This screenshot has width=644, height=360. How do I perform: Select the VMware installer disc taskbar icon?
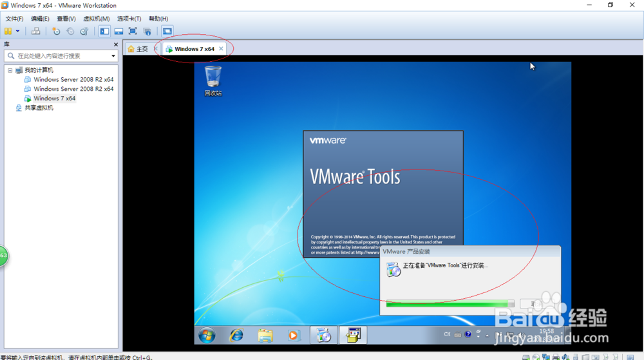tap(324, 335)
